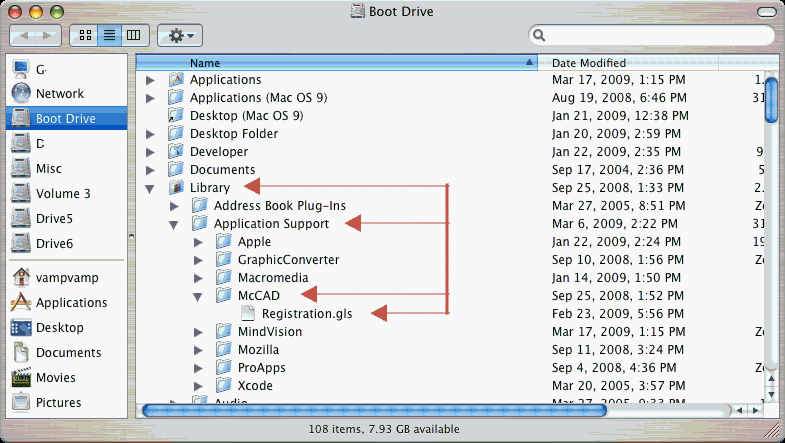Expand the Developer folder triangle
This screenshot has width=785, height=443.
click(x=150, y=152)
